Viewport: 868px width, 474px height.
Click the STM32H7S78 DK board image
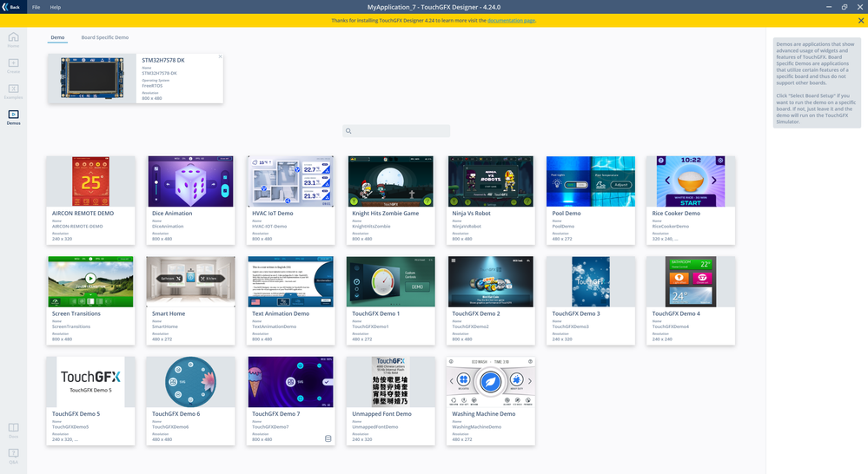(x=92, y=78)
